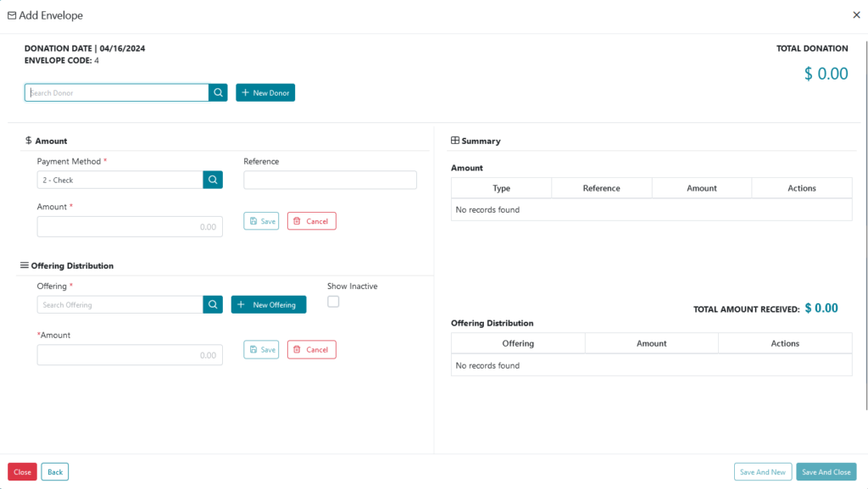Click inside the Reference input field

pyautogui.click(x=330, y=180)
